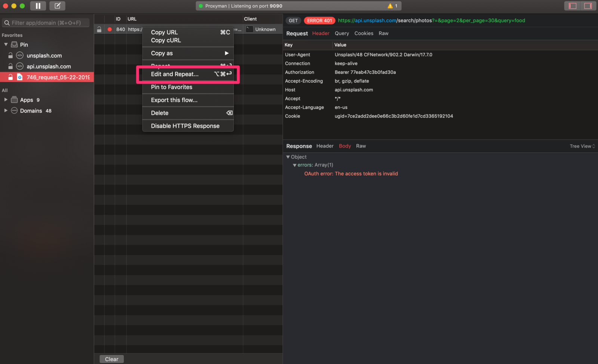Click the lock icon on request row 840

pyautogui.click(x=99, y=29)
